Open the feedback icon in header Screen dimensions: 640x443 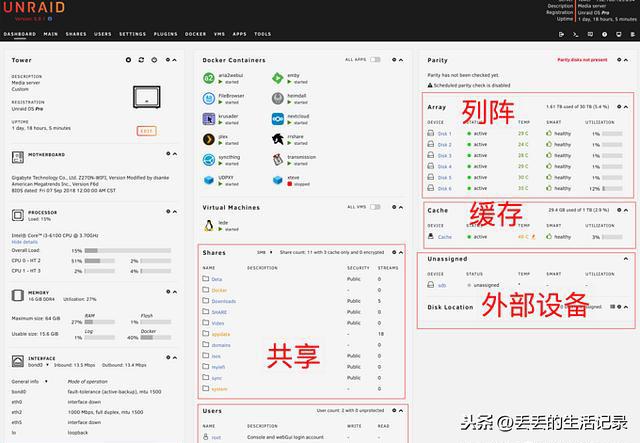590,34
